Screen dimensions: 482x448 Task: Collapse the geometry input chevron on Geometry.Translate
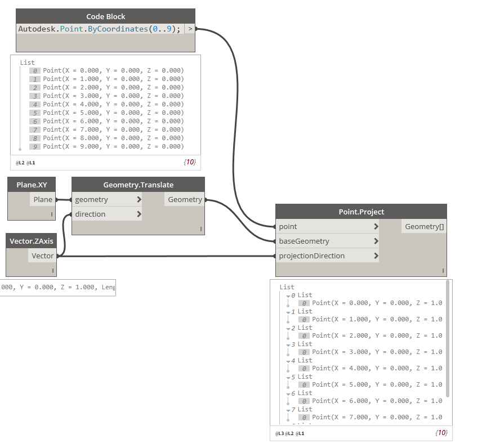click(139, 199)
